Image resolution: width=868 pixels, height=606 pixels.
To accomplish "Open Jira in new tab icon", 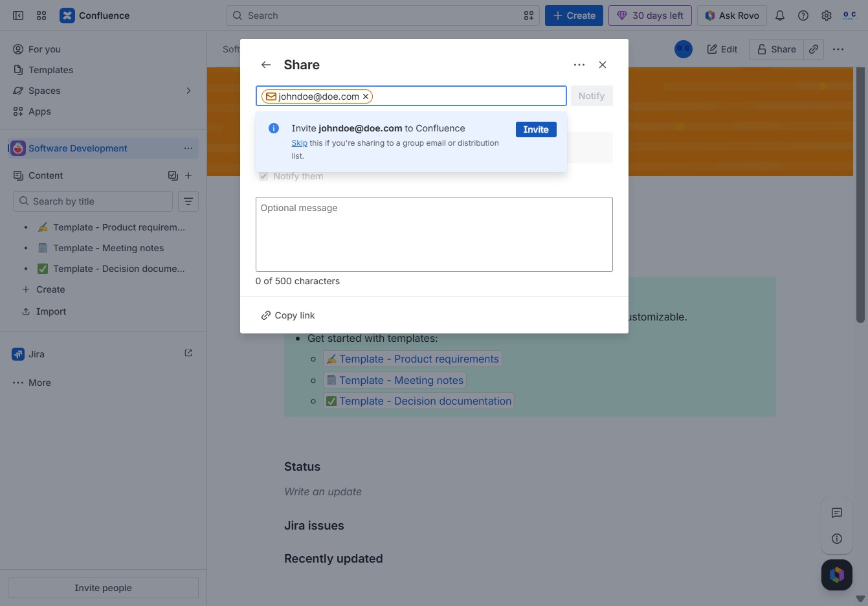I will pos(188,353).
